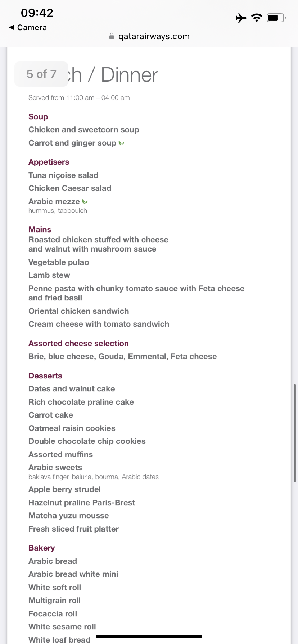298x644 pixels.
Task: Tap the Assorted cheese selection heading
Action: click(x=78, y=344)
